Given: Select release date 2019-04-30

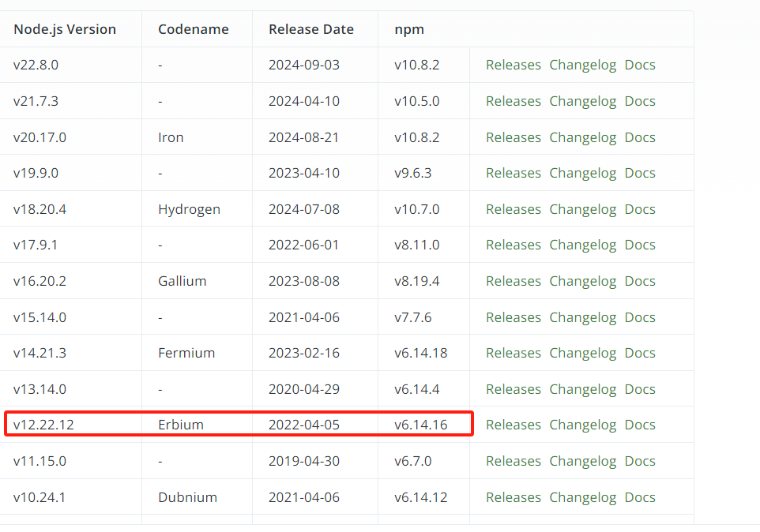Looking at the screenshot, I should coord(304,461).
